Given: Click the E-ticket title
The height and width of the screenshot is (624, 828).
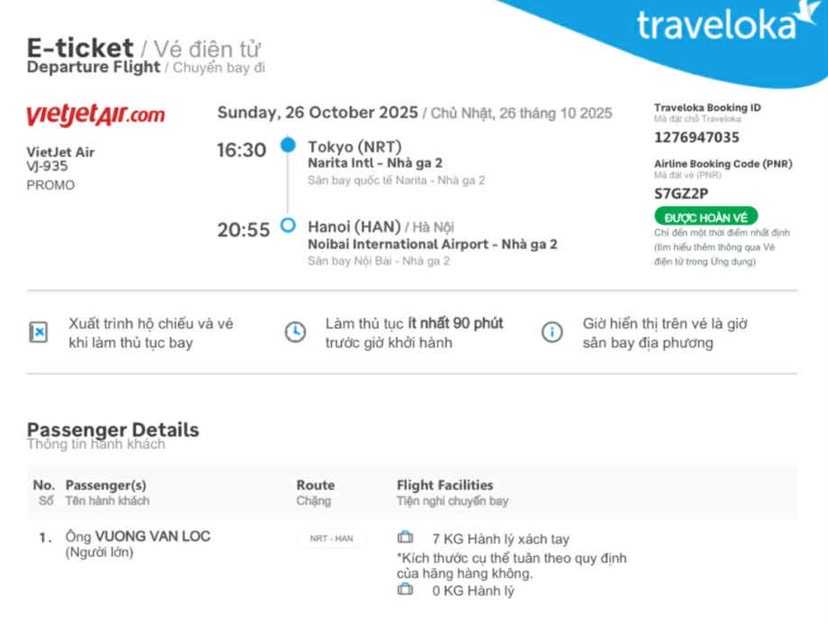Looking at the screenshot, I should [80, 47].
